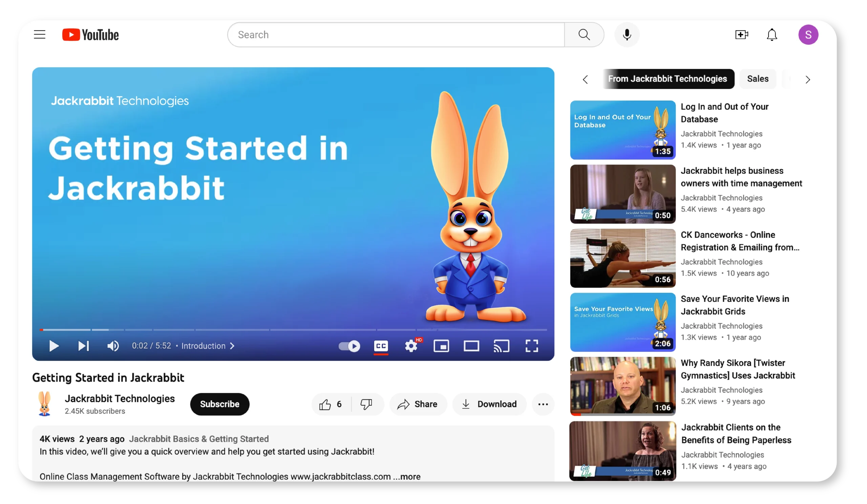Image resolution: width=867 pixels, height=504 pixels.
Task: Toggle autoplay off
Action: (x=349, y=346)
